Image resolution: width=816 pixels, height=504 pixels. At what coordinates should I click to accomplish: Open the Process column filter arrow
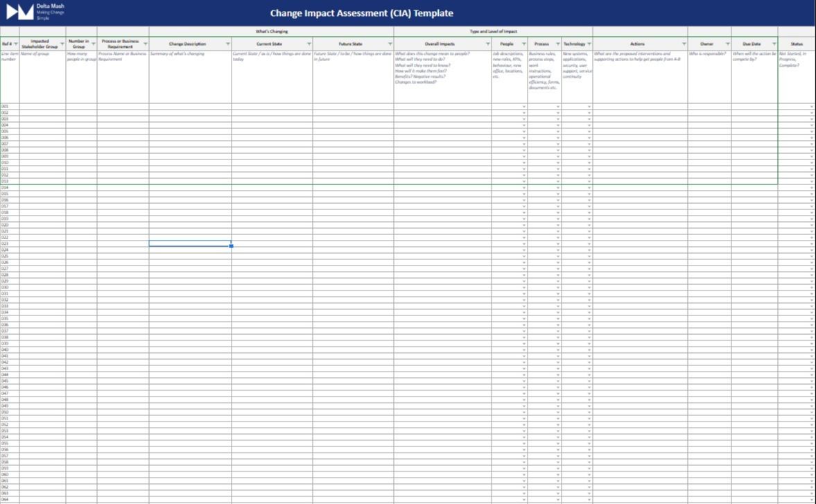click(x=558, y=44)
